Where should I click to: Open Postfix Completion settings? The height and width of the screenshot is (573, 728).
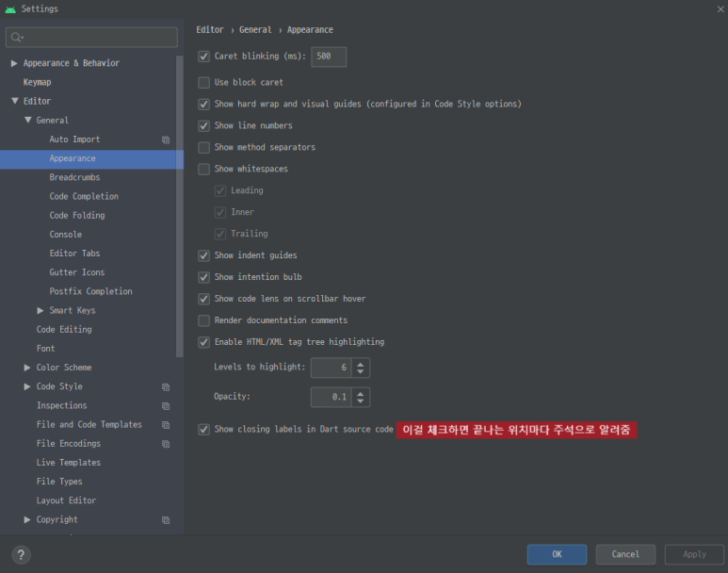[x=91, y=292]
